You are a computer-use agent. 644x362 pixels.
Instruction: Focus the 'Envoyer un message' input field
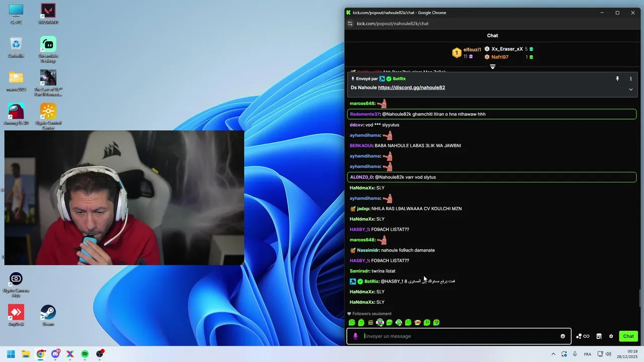pyautogui.click(x=460, y=336)
